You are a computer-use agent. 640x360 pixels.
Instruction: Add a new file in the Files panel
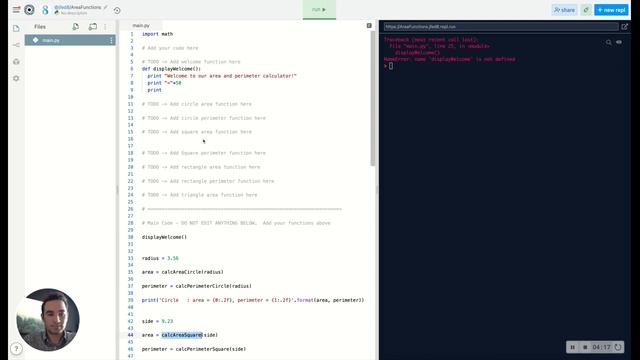(76, 27)
